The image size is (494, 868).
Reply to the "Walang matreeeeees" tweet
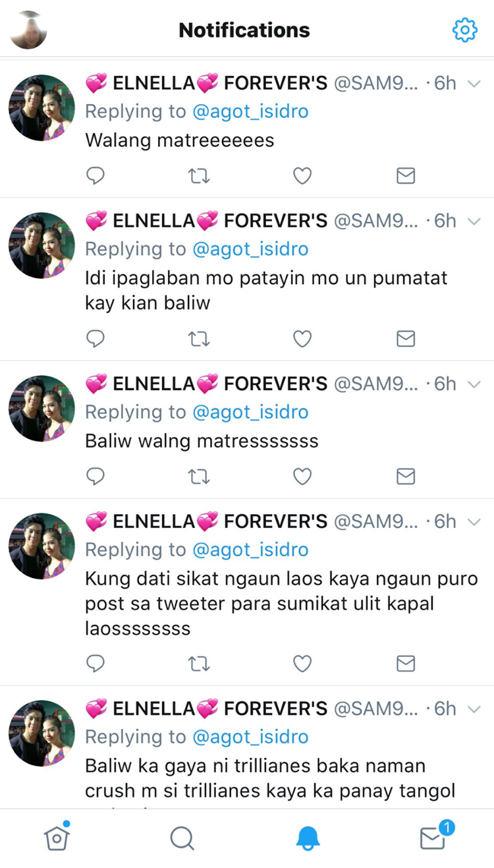pyautogui.click(x=96, y=175)
